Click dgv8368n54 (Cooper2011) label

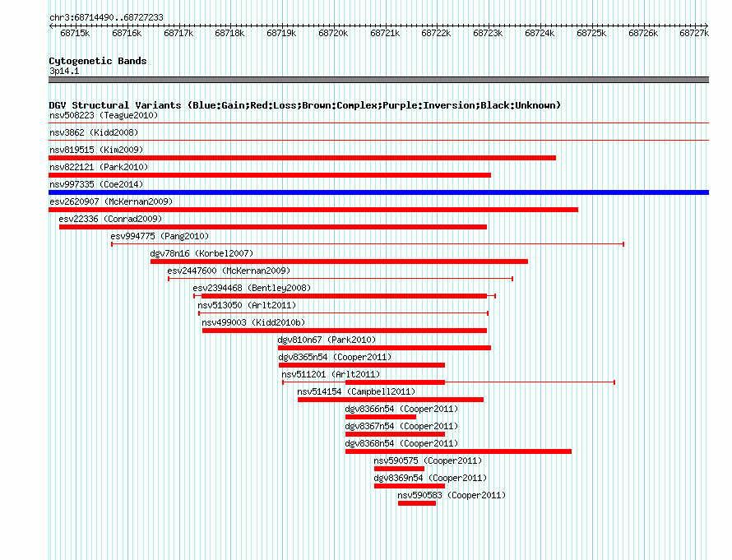[x=401, y=443]
